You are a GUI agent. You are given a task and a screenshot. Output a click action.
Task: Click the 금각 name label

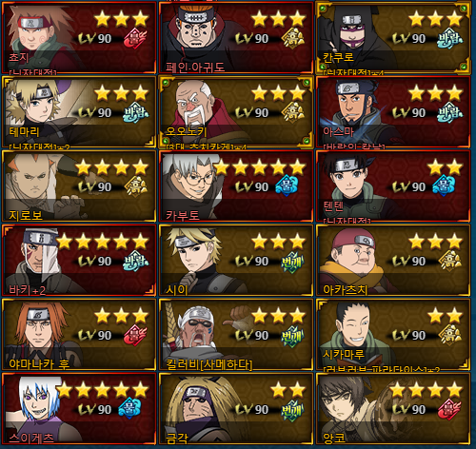[x=177, y=439]
